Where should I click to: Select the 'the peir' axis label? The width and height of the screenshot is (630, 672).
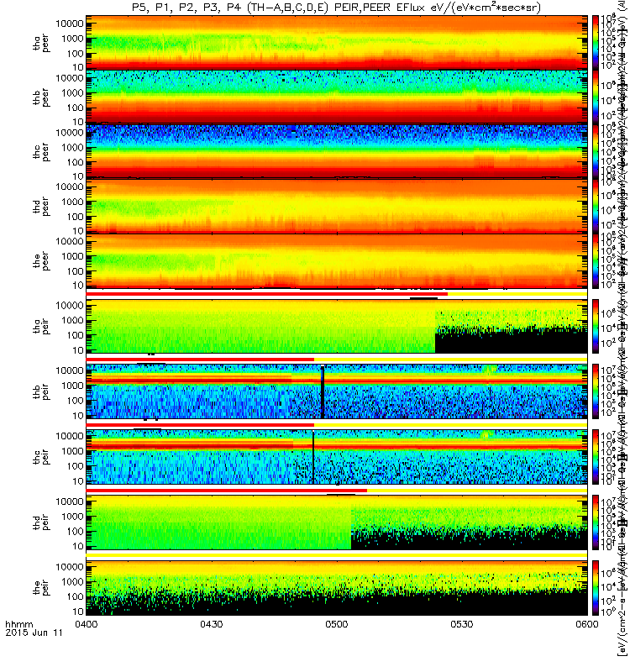click(x=40, y=587)
